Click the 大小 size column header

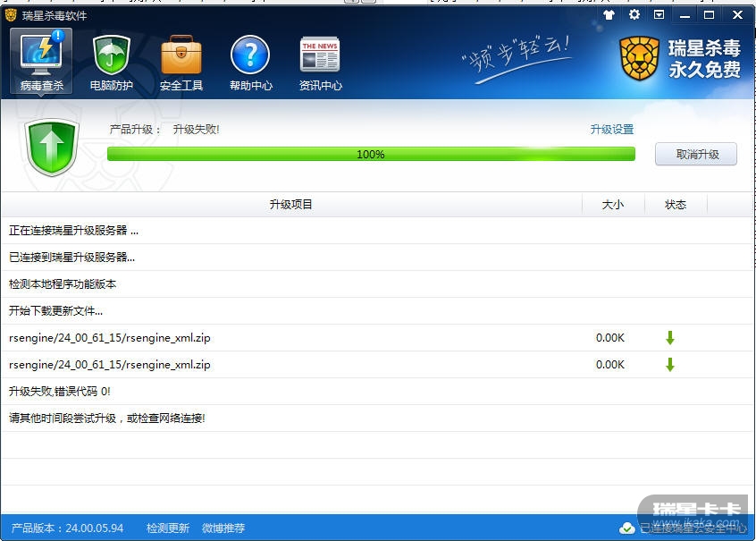613,204
